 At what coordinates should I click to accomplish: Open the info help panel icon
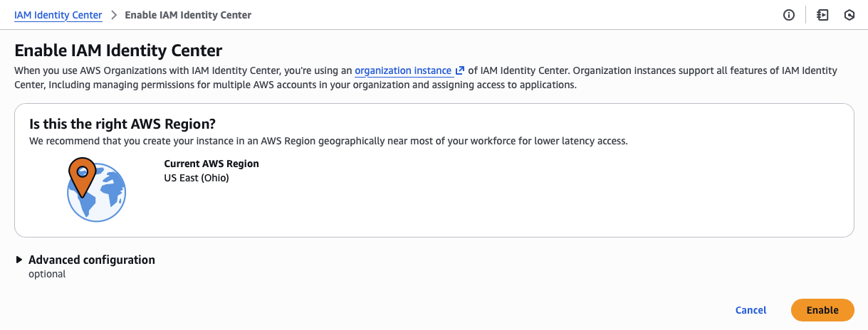(789, 15)
